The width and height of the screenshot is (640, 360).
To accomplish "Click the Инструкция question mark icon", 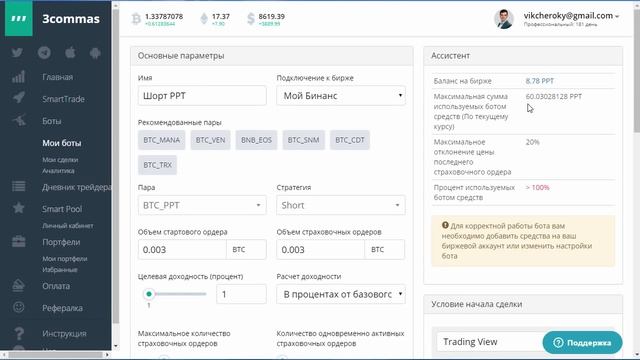I will pyautogui.click(x=18, y=333).
